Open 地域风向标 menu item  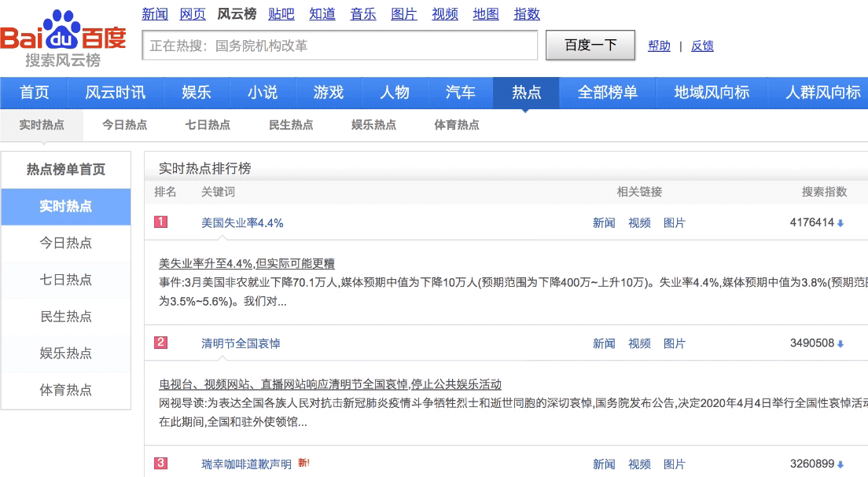click(x=712, y=93)
